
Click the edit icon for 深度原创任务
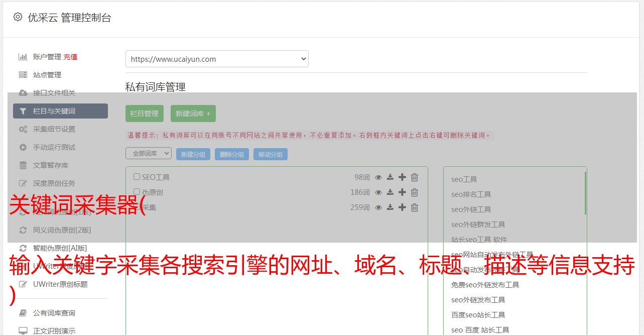(23, 183)
